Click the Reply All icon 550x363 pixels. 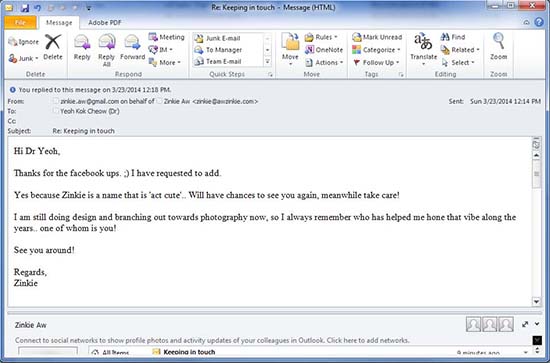[107, 50]
